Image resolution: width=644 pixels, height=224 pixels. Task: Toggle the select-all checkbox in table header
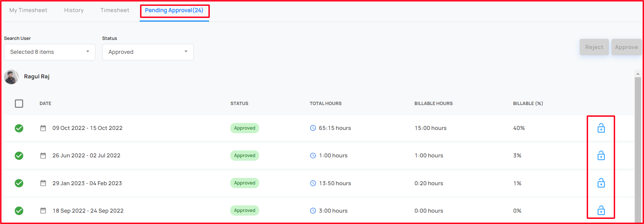pyautogui.click(x=19, y=104)
